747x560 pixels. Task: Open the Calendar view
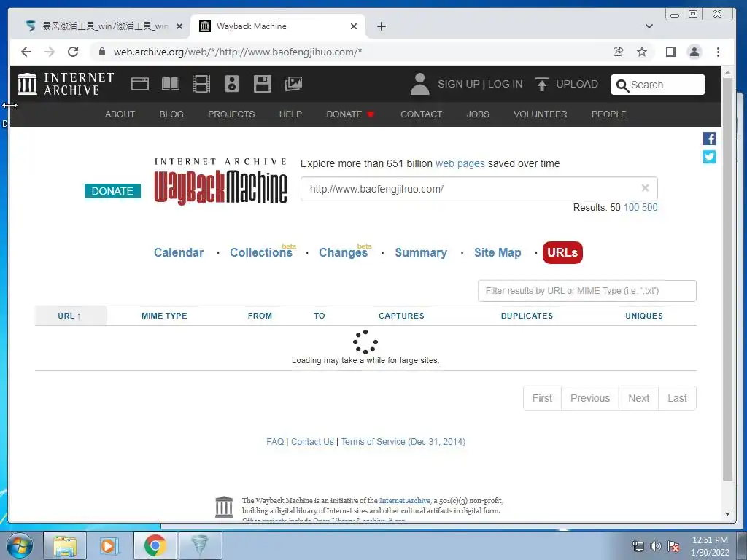(x=179, y=252)
